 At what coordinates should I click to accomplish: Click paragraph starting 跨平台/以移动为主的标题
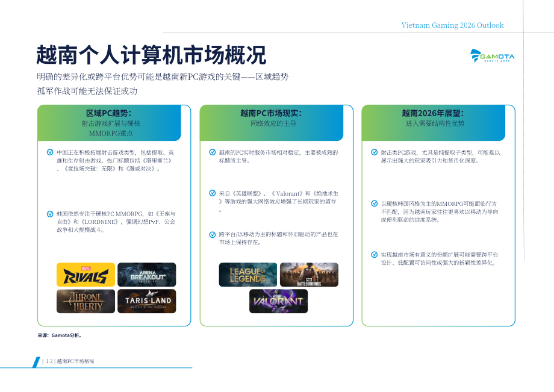[278, 238]
